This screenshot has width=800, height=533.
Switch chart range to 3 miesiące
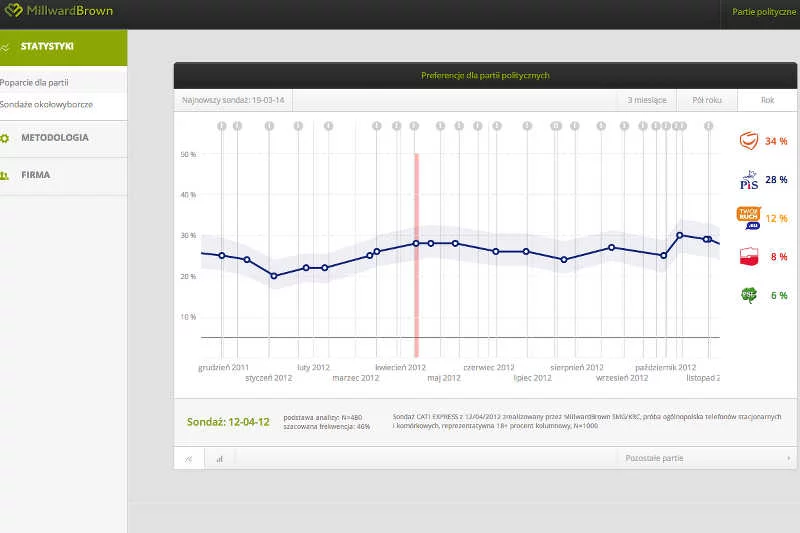647,100
